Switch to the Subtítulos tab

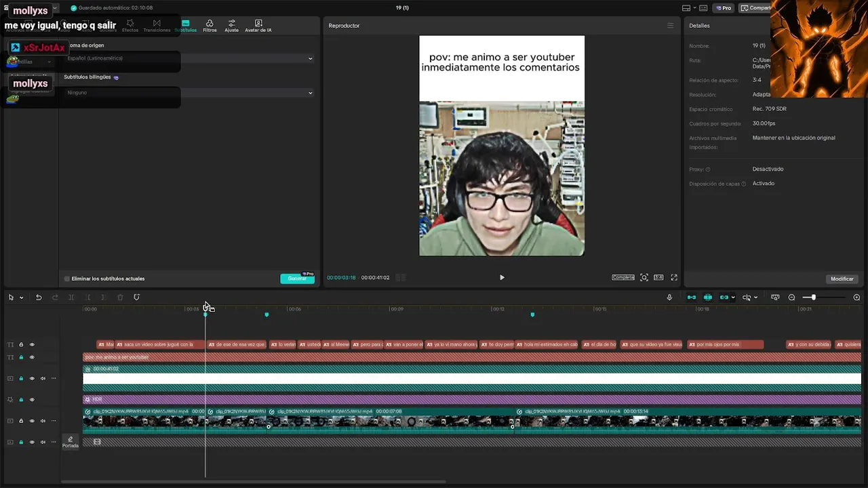(x=185, y=26)
